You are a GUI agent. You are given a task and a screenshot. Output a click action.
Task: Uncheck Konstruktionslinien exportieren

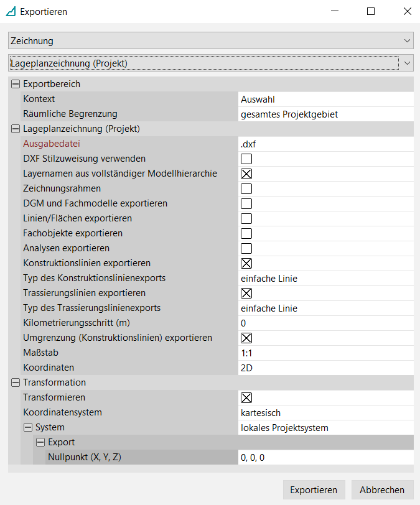click(246, 263)
